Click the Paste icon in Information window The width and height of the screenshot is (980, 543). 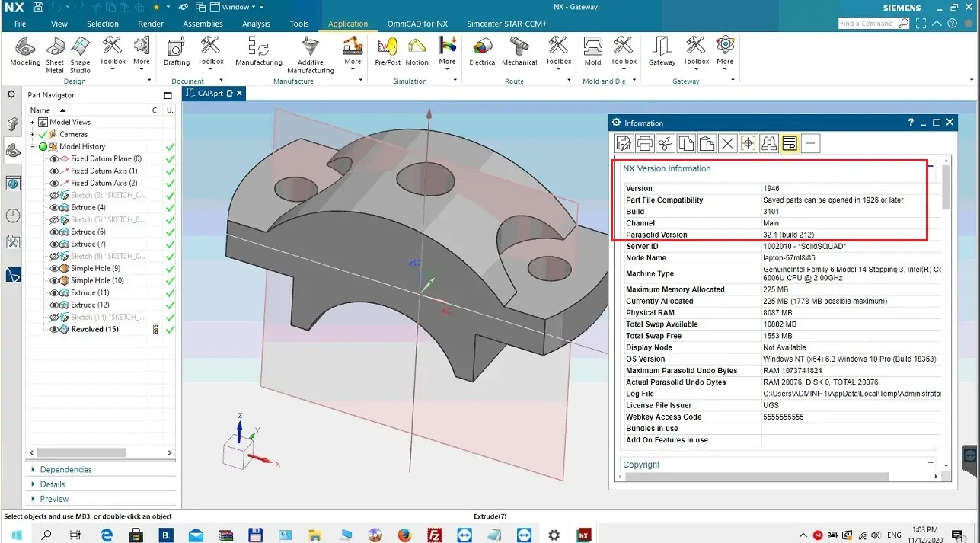click(707, 143)
